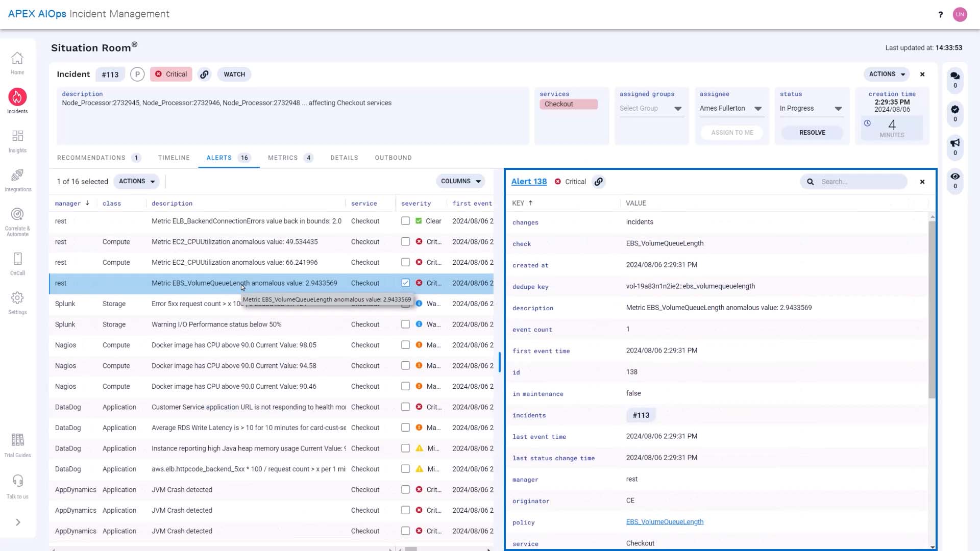Open Incidents from the flame sidebar icon

[17, 97]
